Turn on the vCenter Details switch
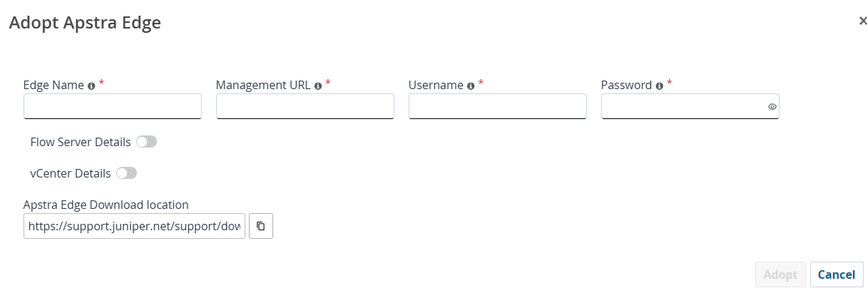Screen dimensions: 868x293 (x=127, y=173)
